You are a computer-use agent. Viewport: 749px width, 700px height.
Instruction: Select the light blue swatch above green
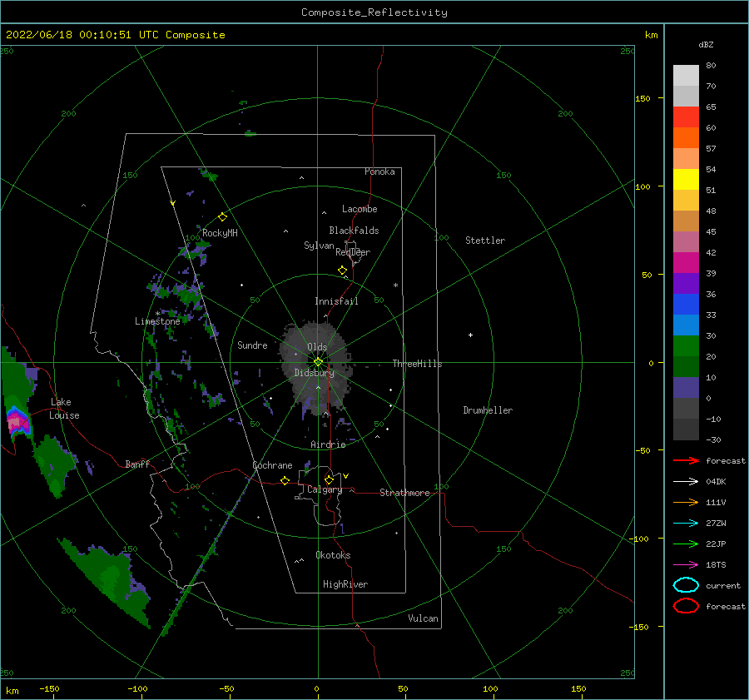686,325
